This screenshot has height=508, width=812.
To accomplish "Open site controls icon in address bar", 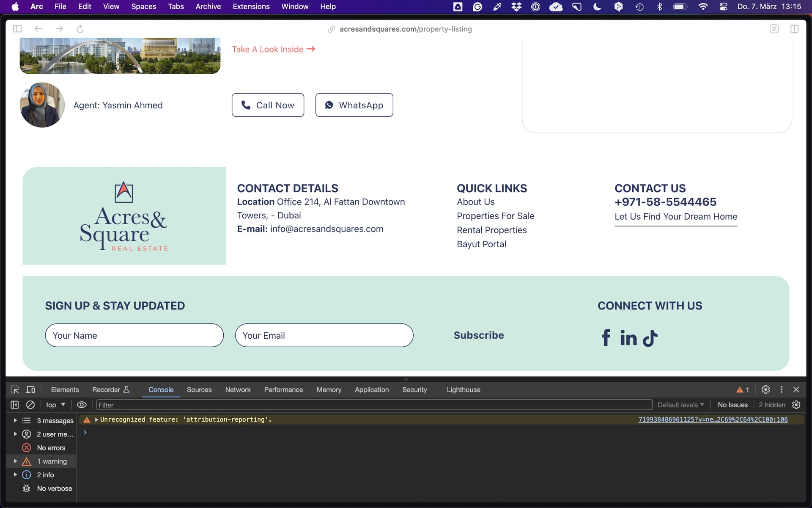I will click(x=774, y=29).
